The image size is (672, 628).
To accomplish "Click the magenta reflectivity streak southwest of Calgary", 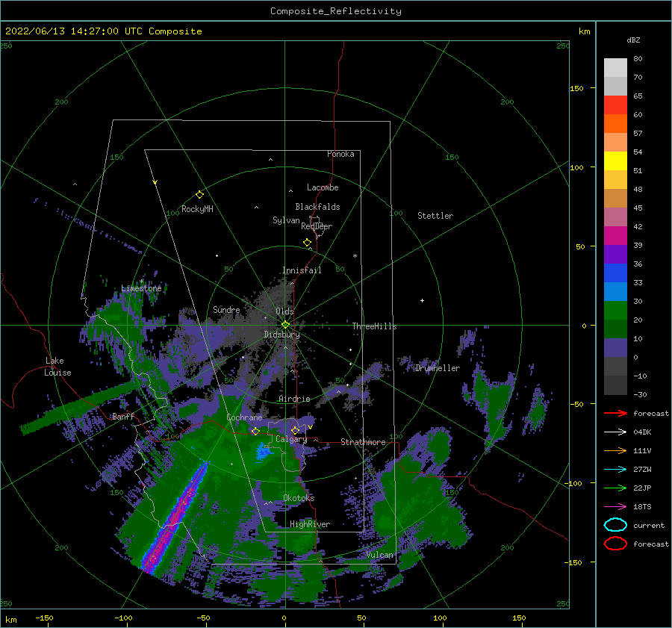I will click(173, 520).
